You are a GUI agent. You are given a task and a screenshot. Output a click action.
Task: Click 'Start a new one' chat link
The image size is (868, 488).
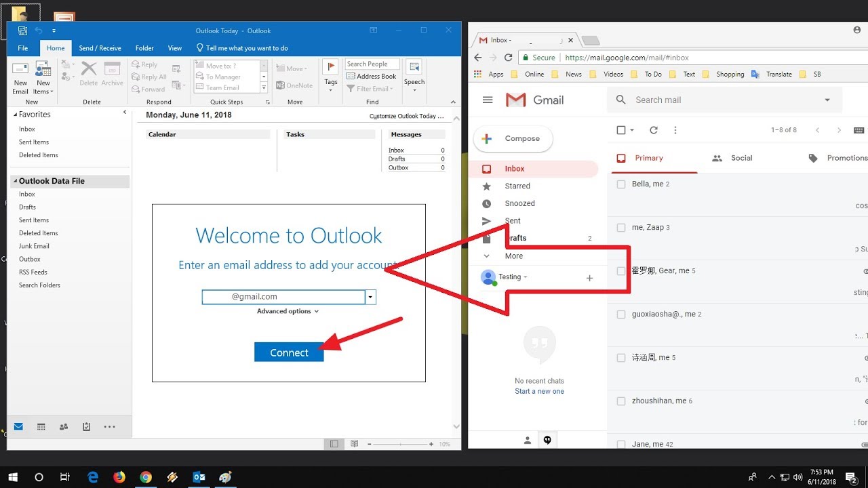[x=539, y=392]
